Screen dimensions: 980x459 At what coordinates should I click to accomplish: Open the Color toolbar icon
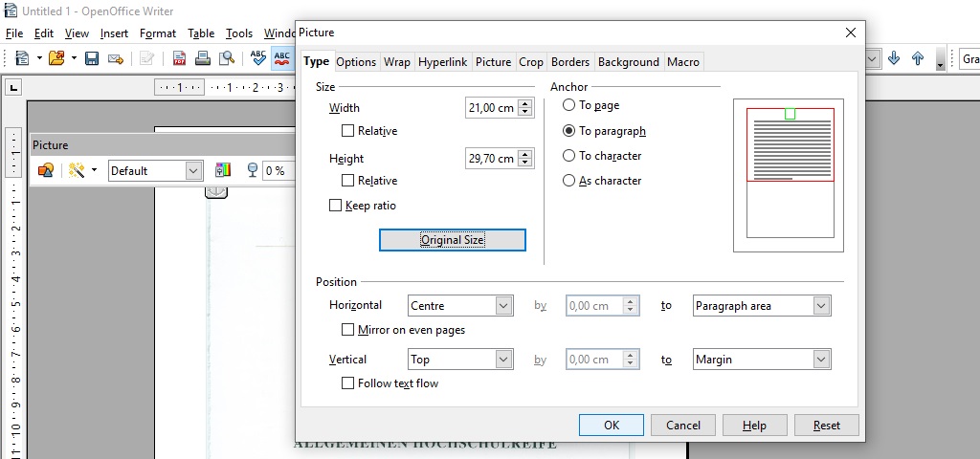pyautogui.click(x=223, y=170)
